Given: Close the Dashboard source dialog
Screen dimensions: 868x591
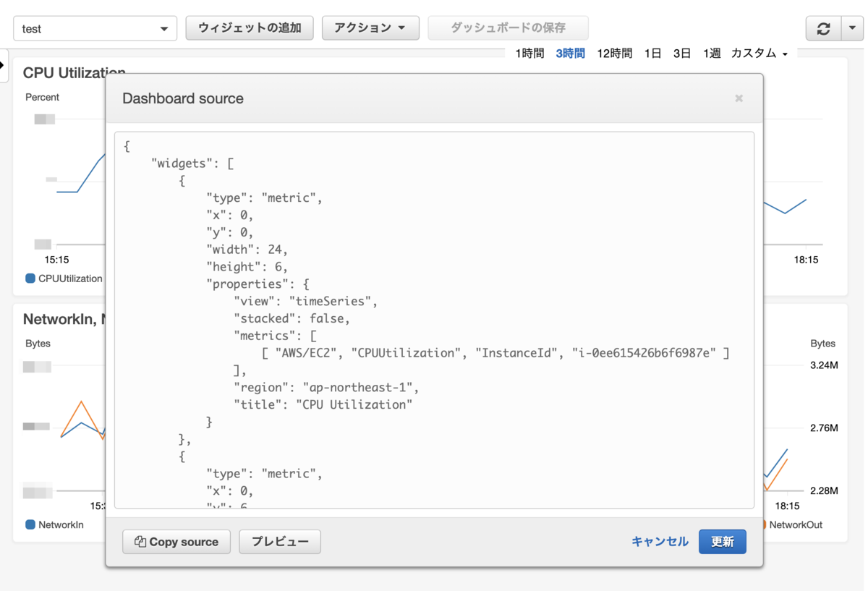Looking at the screenshot, I should point(739,98).
